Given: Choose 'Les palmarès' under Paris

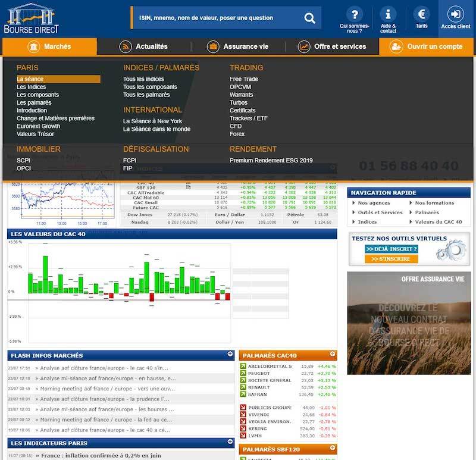Looking at the screenshot, I should pos(34,102).
